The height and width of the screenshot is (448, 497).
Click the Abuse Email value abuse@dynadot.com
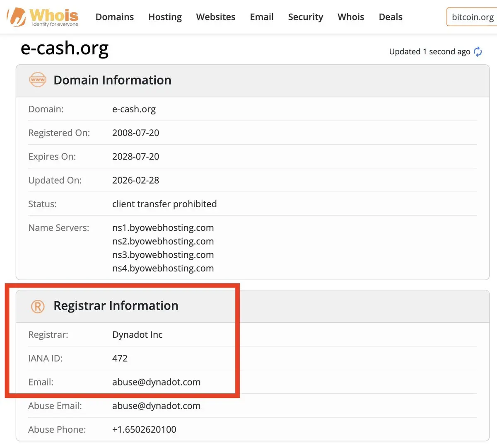156,406
